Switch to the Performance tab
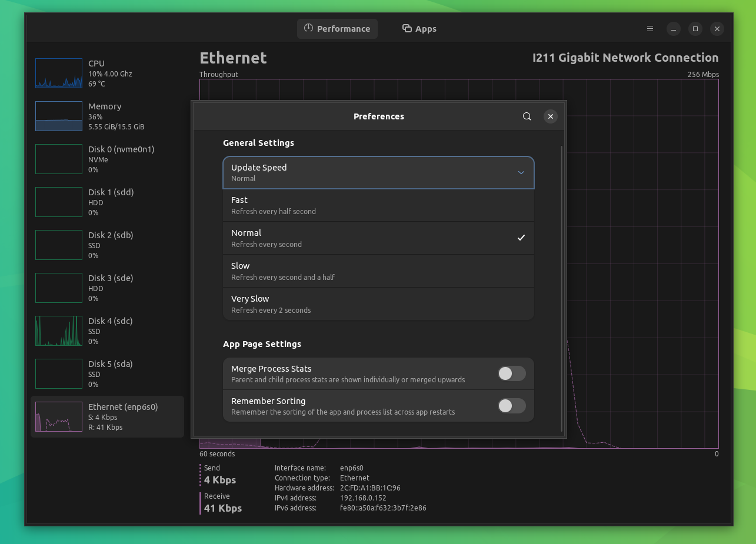The image size is (756, 544). pyautogui.click(x=337, y=28)
